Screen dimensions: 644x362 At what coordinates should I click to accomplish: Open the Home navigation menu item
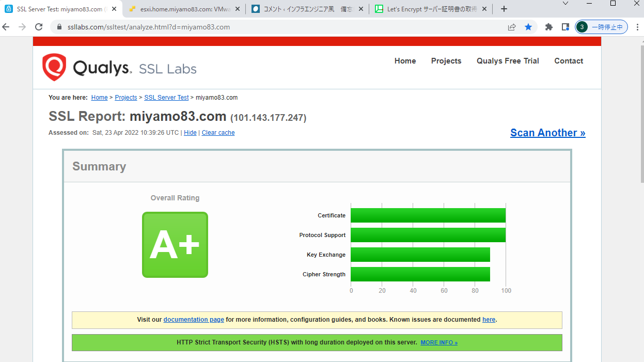click(405, 61)
